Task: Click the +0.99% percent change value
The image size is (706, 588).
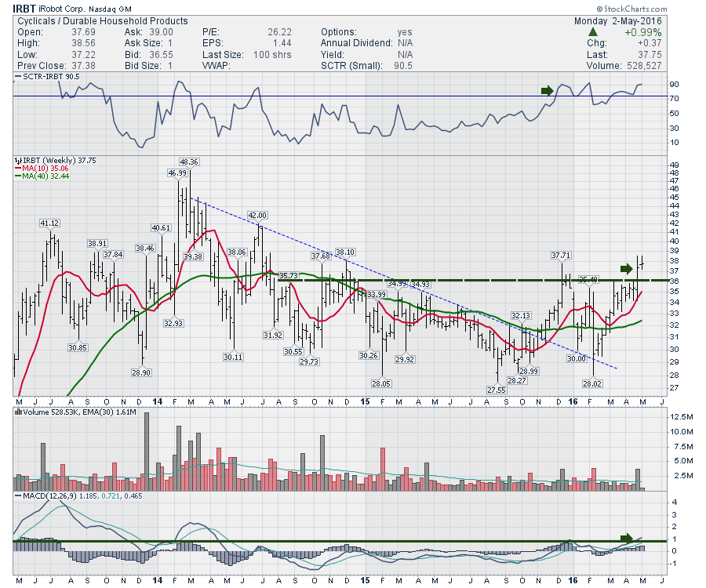Action: [x=643, y=32]
